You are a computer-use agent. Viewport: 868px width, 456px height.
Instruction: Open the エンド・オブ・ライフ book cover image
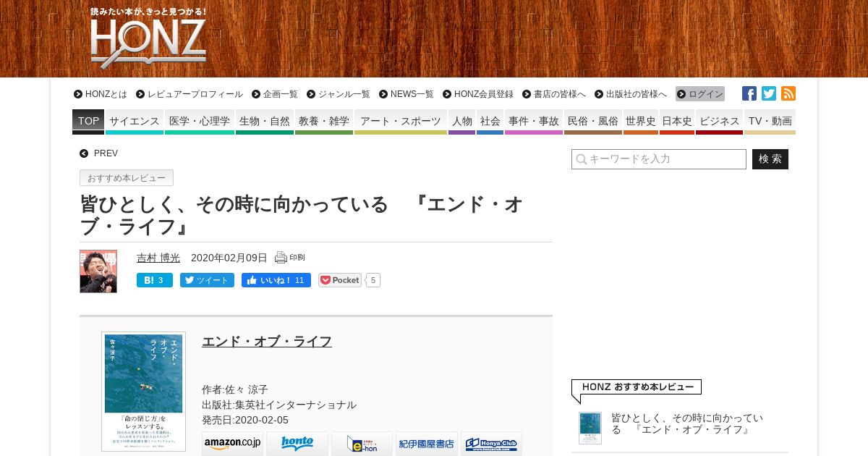(143, 392)
